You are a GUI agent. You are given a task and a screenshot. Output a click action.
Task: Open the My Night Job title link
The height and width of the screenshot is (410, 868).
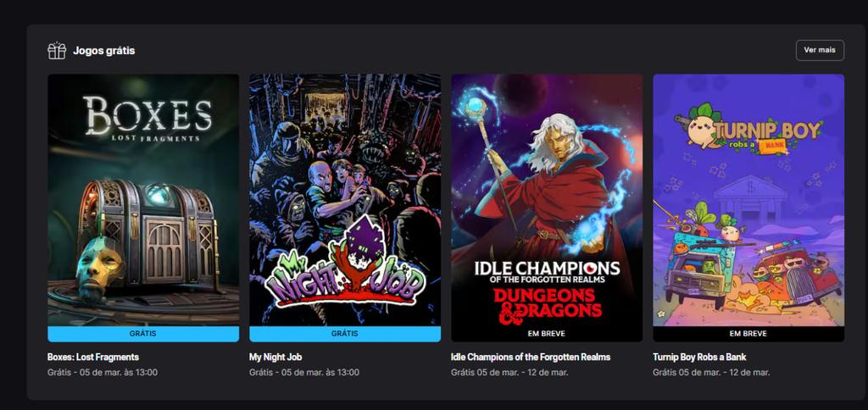(275, 357)
